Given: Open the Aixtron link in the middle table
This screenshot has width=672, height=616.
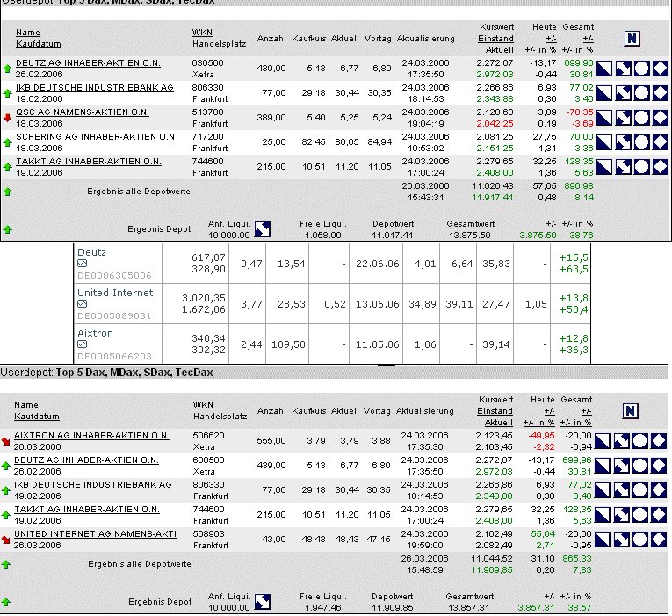Looking at the screenshot, I should coord(95,333).
